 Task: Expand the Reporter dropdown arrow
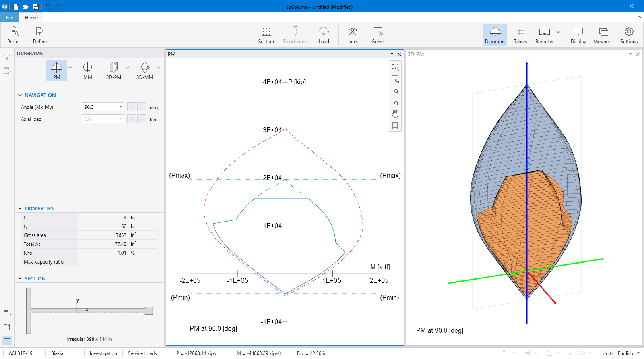558,32
